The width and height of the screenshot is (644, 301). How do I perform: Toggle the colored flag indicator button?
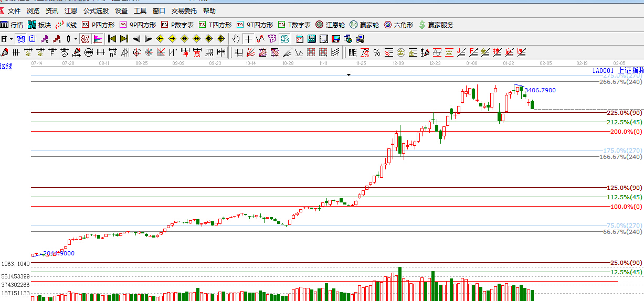click(98, 39)
